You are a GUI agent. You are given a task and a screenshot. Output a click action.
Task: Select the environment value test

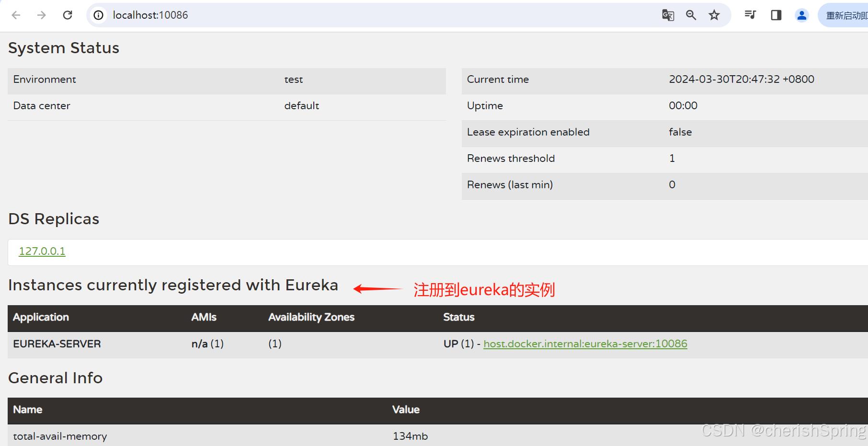294,80
